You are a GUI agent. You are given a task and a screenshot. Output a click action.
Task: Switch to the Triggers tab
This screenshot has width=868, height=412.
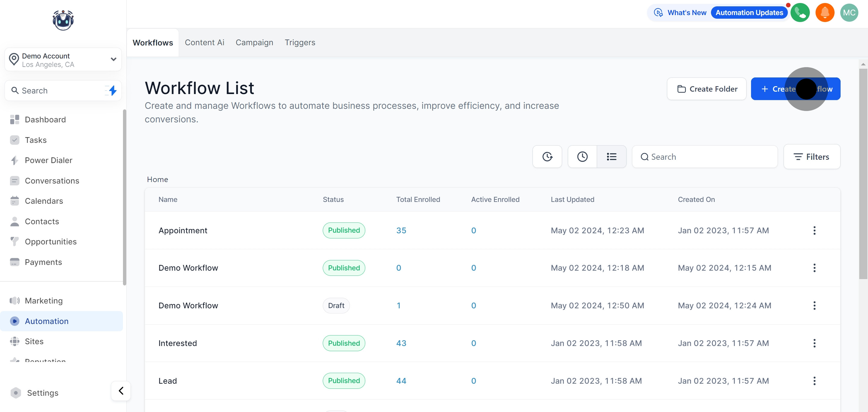300,42
